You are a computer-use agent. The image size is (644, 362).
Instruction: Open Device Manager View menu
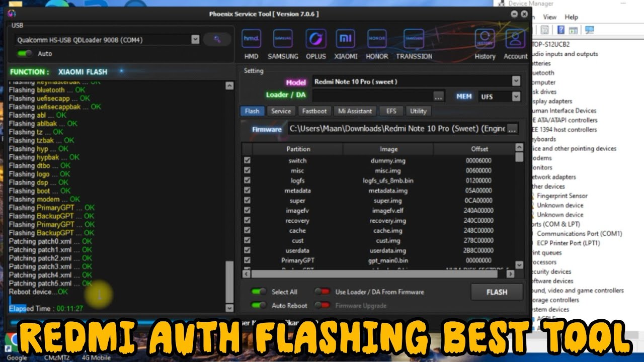pyautogui.click(x=549, y=17)
